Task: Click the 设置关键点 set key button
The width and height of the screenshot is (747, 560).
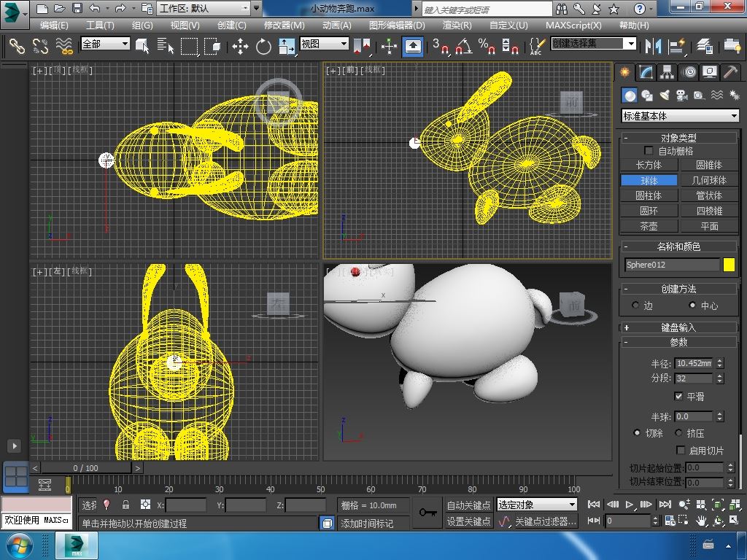Action: pos(468,521)
